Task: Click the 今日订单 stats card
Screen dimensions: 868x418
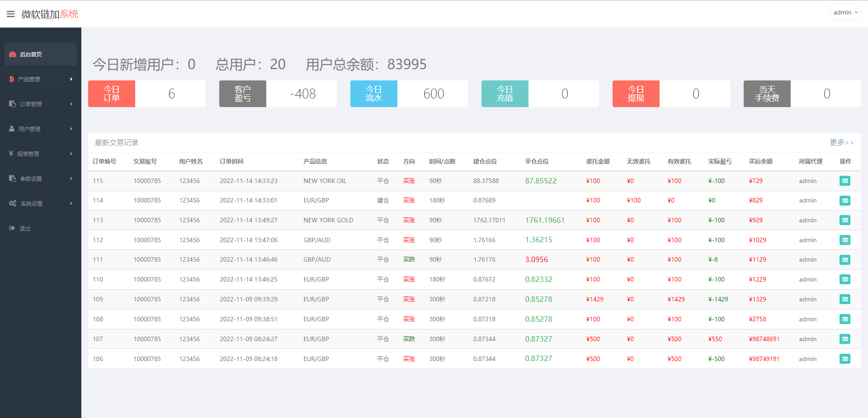Action: tap(112, 94)
